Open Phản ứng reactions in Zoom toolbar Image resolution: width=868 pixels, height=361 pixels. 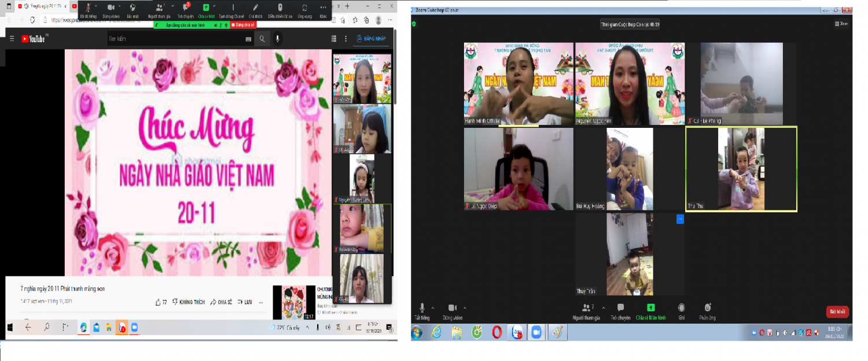[x=707, y=308]
